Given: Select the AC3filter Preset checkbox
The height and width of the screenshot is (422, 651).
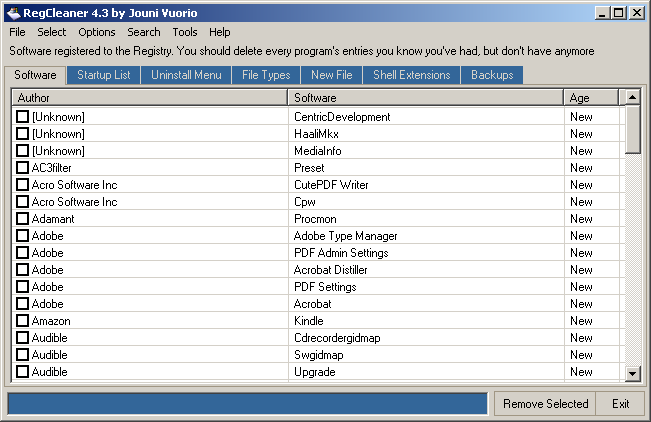Looking at the screenshot, I should (23, 168).
